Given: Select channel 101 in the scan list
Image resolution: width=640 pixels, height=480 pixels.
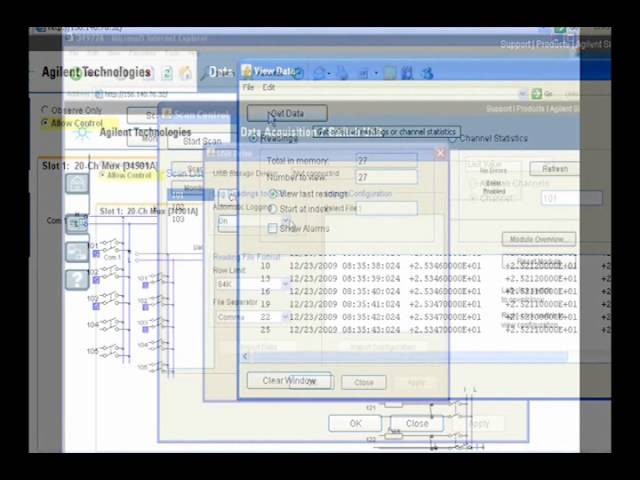Looking at the screenshot, I should (190, 195).
